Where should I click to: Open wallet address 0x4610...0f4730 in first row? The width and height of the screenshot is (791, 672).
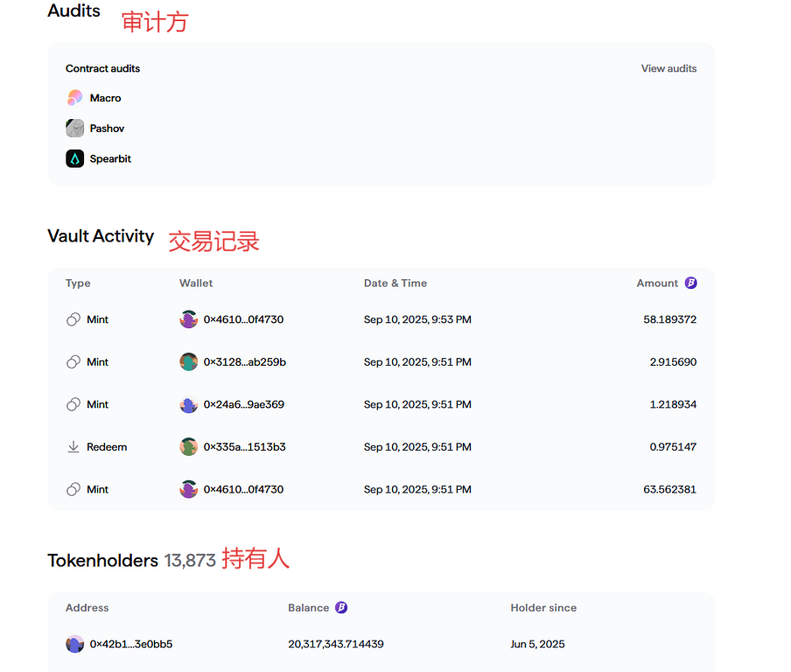pos(243,320)
